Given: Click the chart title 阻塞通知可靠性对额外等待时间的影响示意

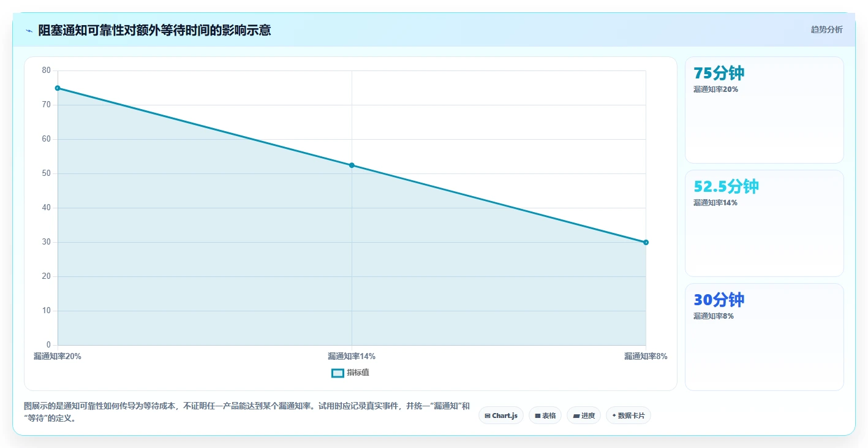Looking at the screenshot, I should (x=154, y=30).
